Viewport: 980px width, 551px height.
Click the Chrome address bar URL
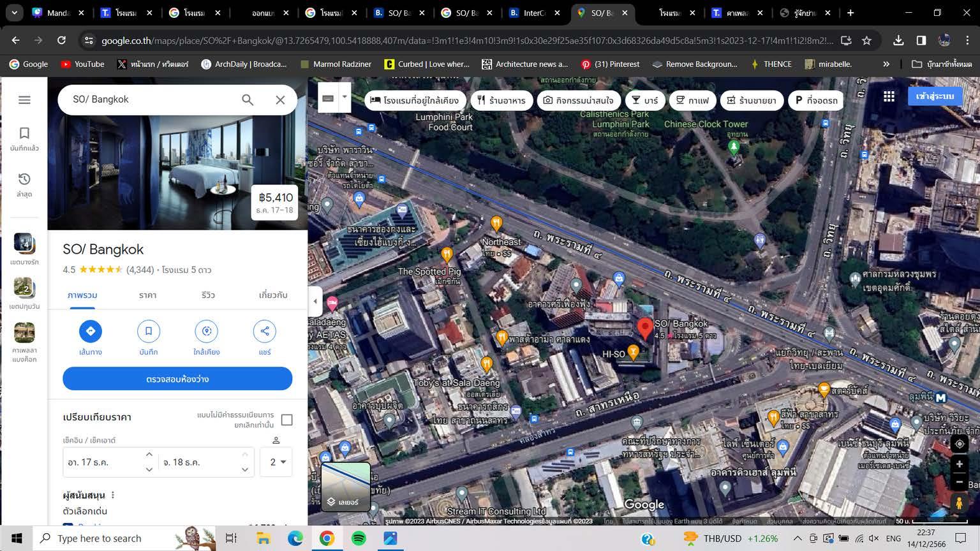click(467, 40)
